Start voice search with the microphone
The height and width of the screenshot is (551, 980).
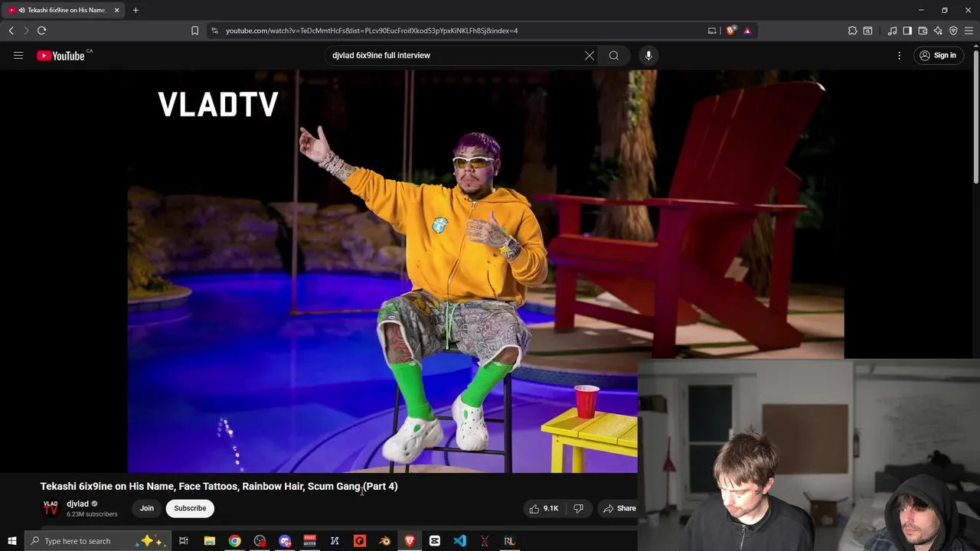pyautogui.click(x=648, y=55)
